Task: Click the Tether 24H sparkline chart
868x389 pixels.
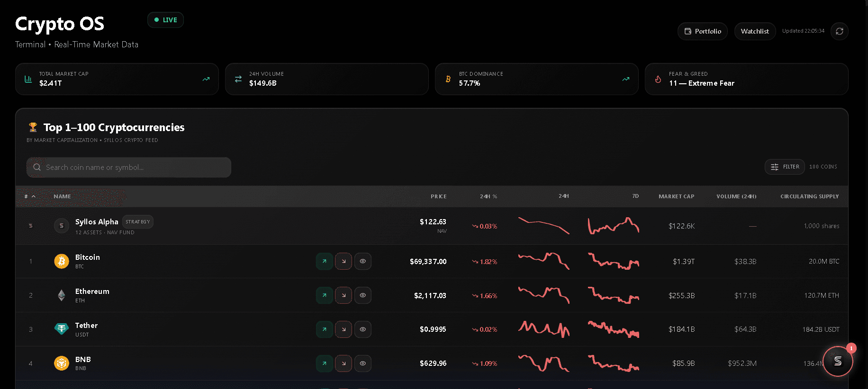Action: 543,329
